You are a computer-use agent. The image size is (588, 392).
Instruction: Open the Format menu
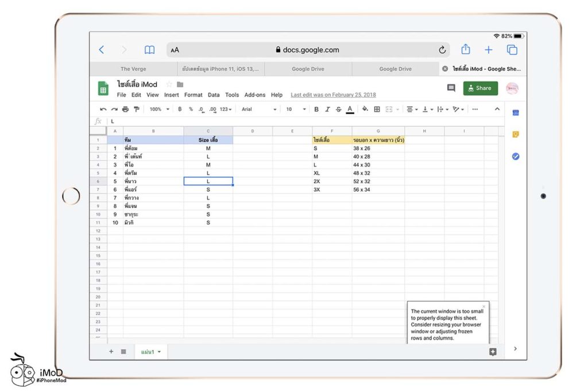click(x=193, y=95)
